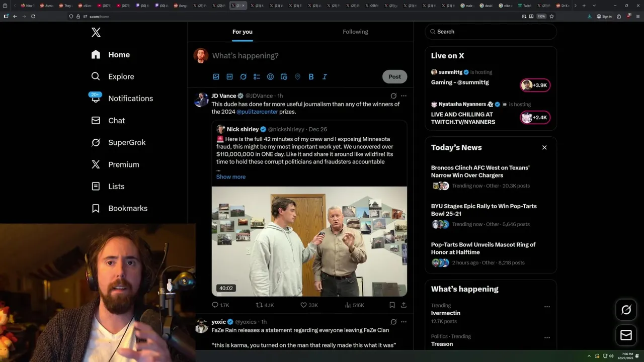Open Grok enhance icon in composer
644x362 pixels.
pyautogui.click(x=243, y=77)
